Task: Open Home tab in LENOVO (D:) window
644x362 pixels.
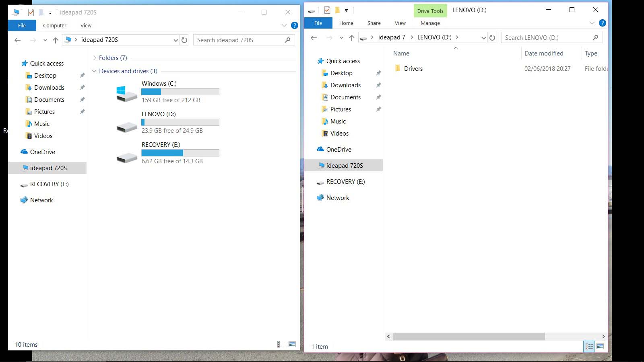Action: click(x=346, y=23)
